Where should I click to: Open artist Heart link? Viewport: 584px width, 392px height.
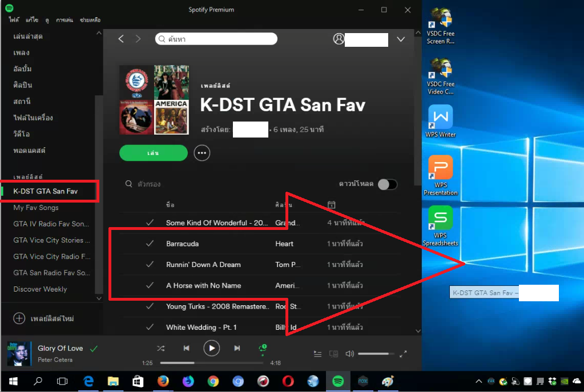point(284,244)
